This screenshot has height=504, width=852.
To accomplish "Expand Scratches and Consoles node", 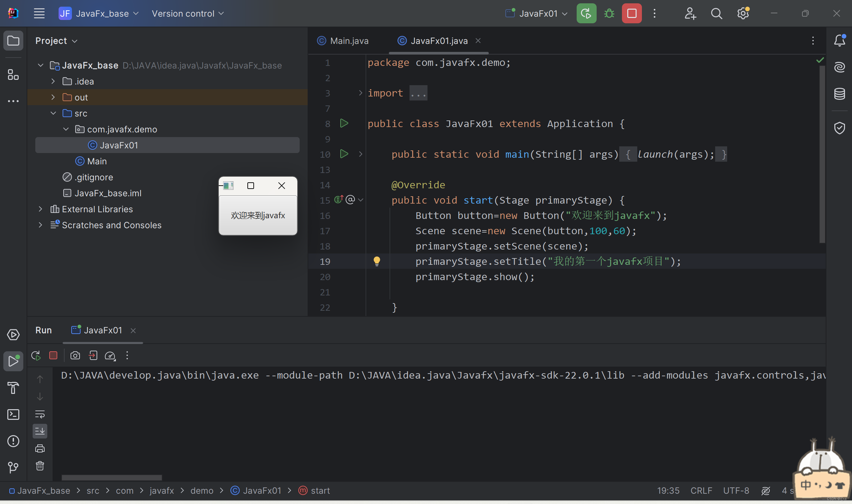I will [40, 225].
